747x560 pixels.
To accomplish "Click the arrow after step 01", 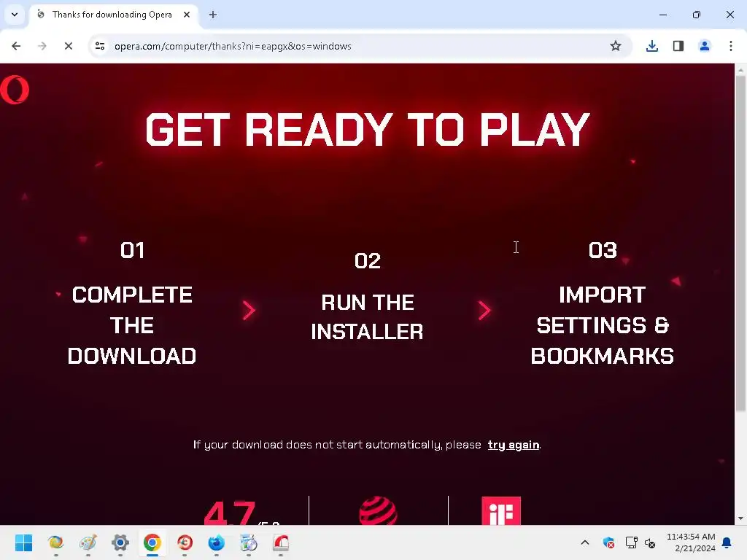I will (249, 311).
